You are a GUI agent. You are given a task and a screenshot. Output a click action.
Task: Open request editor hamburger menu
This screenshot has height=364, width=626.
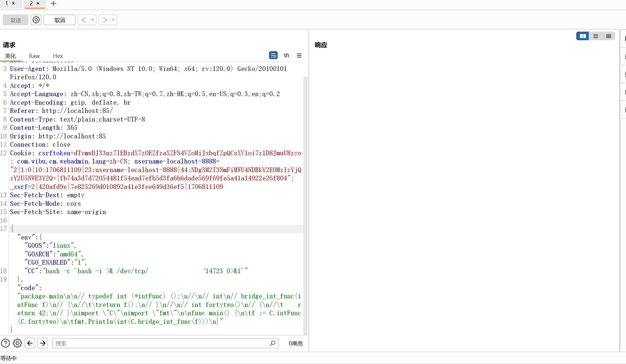[299, 55]
